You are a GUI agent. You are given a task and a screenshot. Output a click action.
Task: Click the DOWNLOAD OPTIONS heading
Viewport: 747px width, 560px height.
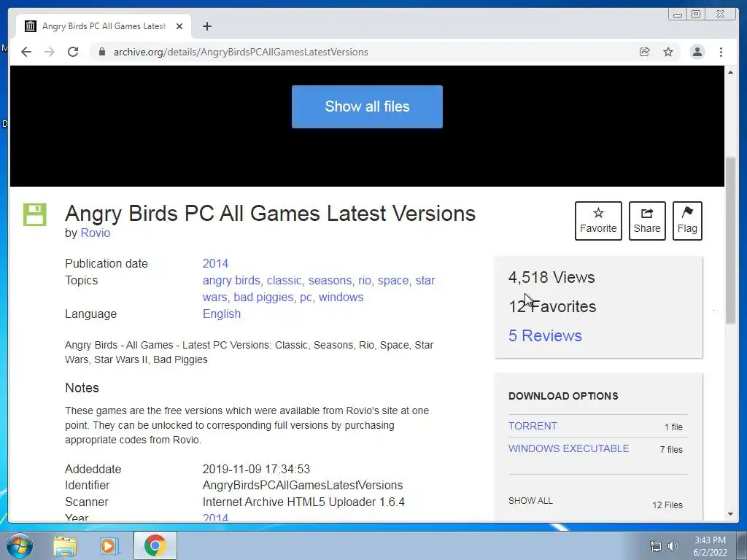(563, 396)
